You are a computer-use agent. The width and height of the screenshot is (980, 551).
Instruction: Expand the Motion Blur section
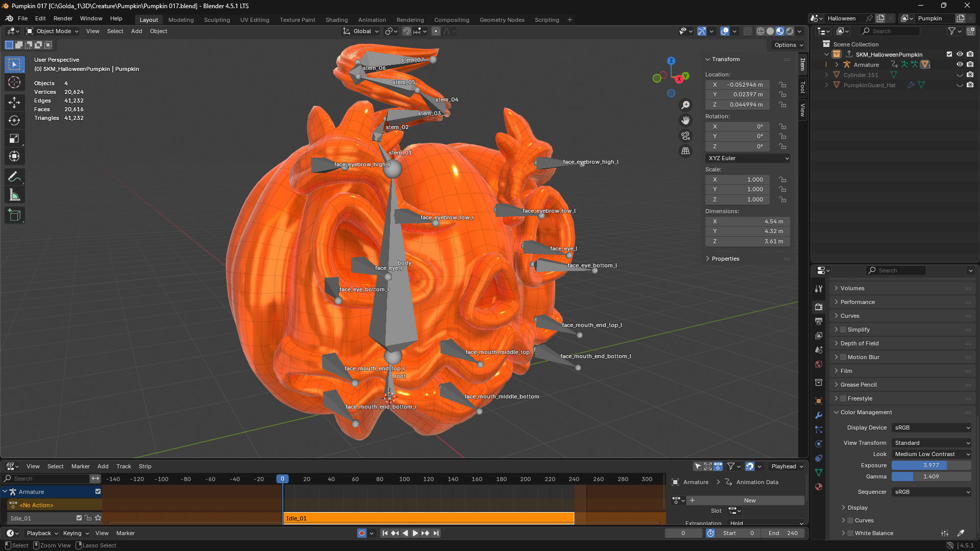[x=837, y=357]
